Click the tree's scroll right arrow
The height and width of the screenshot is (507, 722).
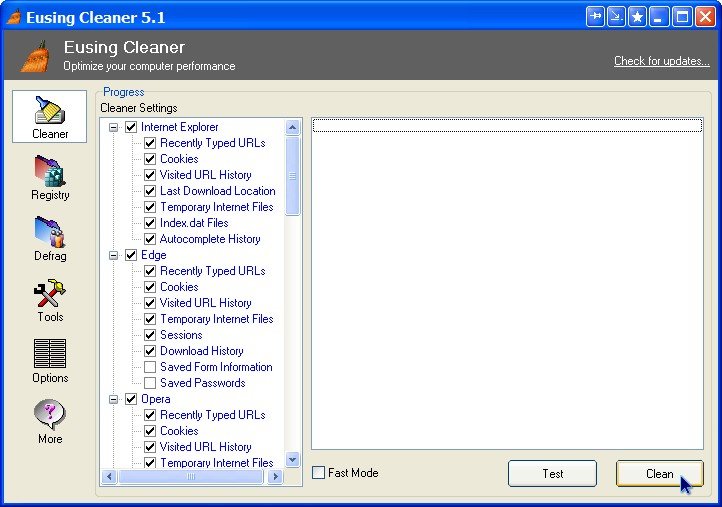(x=275, y=477)
